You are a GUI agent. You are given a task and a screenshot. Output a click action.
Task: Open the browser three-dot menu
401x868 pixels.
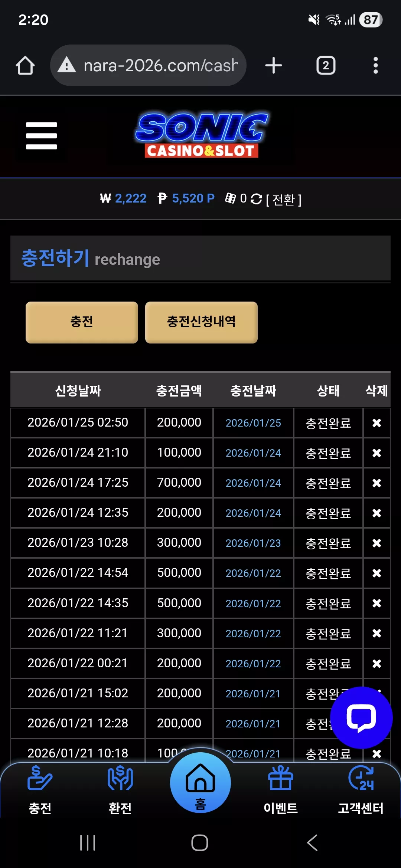click(376, 66)
